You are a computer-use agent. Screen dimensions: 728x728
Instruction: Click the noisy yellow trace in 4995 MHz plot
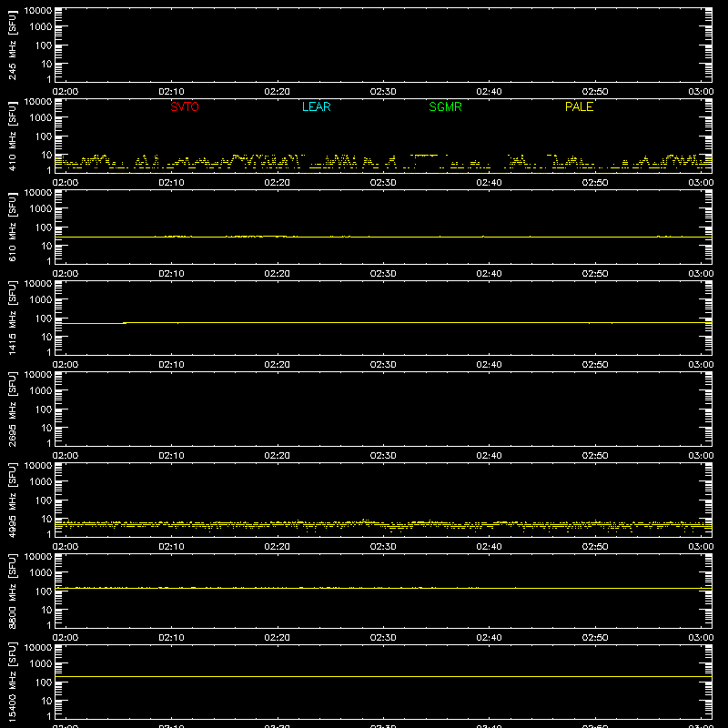click(x=383, y=525)
